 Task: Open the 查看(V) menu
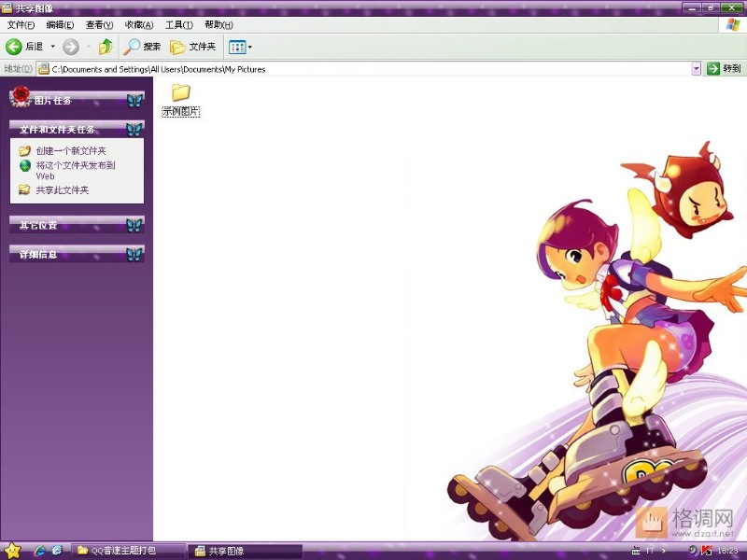point(99,25)
